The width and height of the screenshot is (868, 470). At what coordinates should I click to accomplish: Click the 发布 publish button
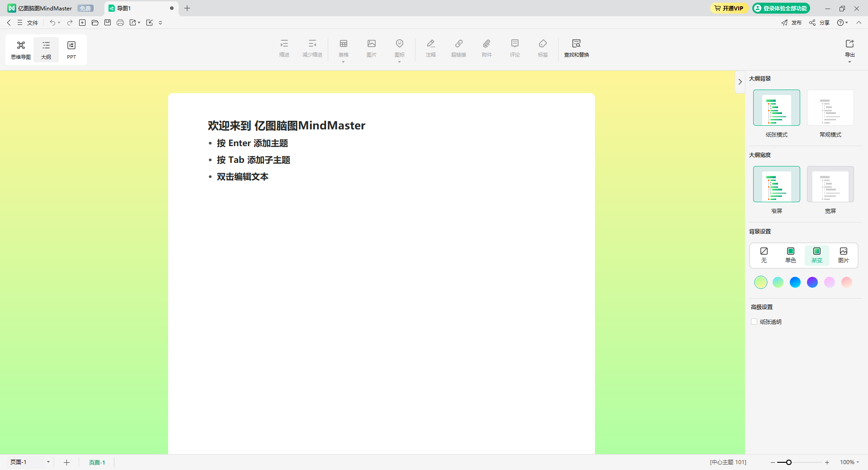(x=792, y=23)
